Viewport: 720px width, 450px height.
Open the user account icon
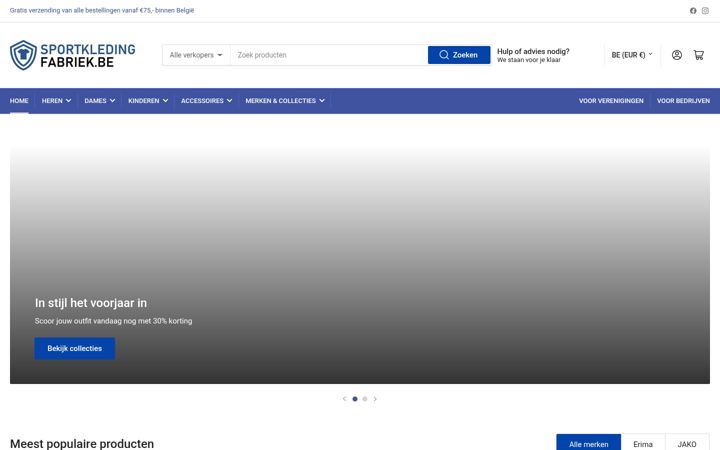[x=676, y=55]
